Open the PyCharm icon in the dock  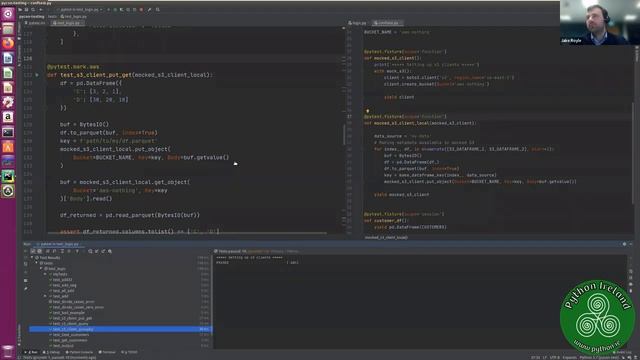(8, 176)
